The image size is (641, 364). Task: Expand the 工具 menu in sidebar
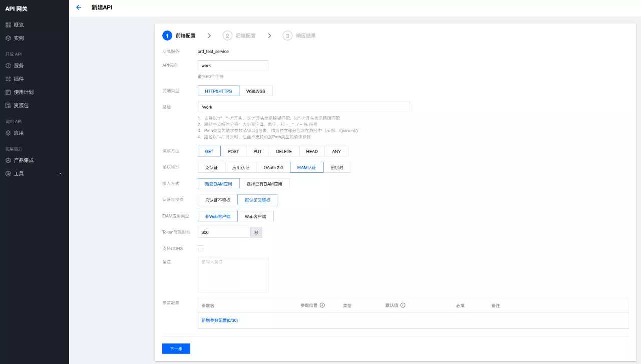click(x=34, y=174)
